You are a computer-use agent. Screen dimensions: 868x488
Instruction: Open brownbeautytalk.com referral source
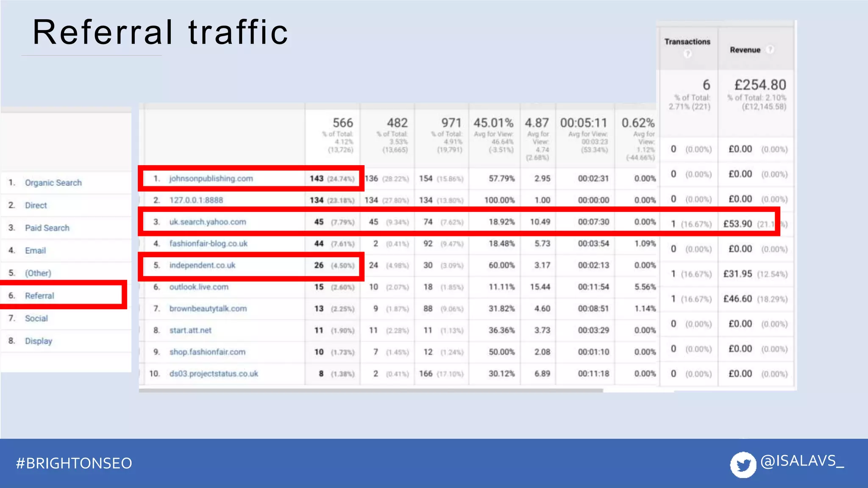click(x=208, y=308)
